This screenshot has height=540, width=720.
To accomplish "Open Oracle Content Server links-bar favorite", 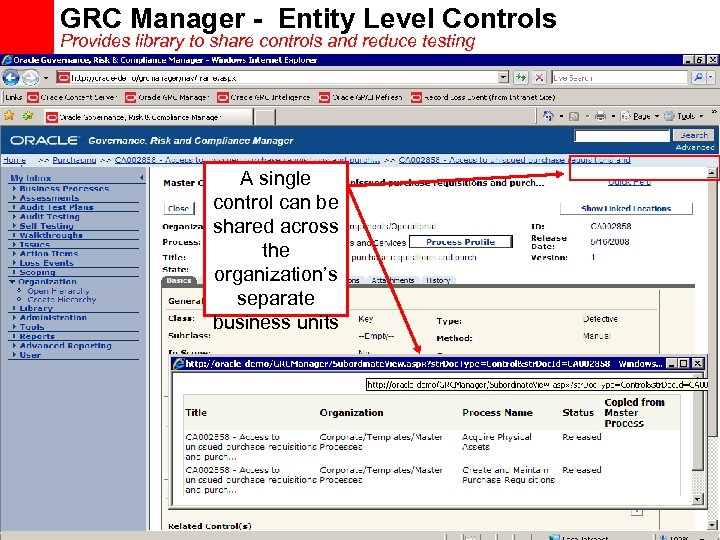I will [x=72, y=97].
